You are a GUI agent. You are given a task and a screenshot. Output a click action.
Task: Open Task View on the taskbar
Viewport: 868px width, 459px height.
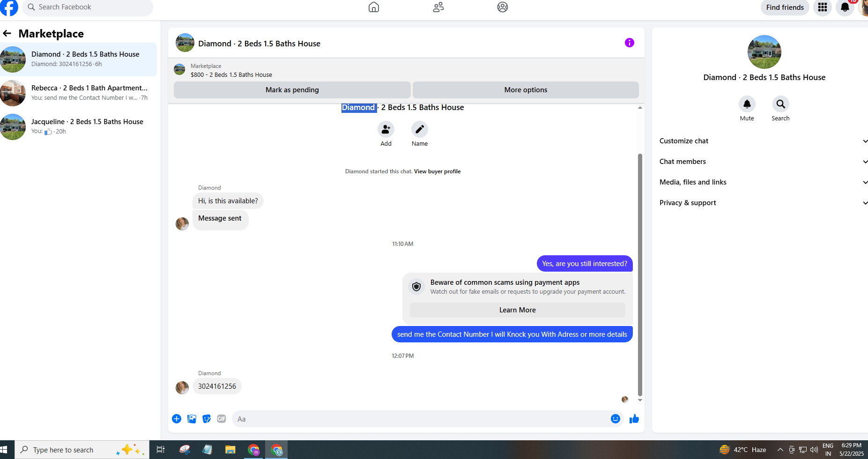[161, 450]
